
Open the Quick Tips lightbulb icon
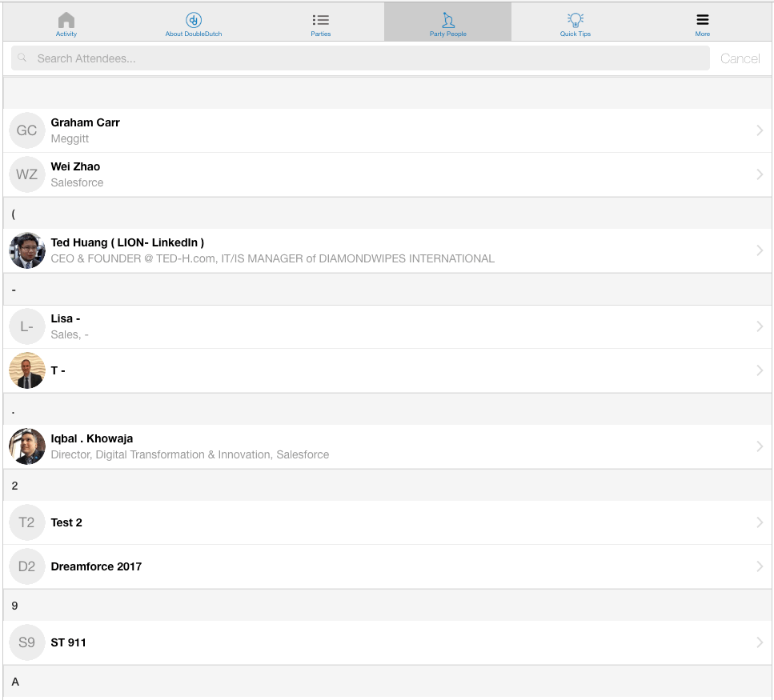pyautogui.click(x=575, y=20)
